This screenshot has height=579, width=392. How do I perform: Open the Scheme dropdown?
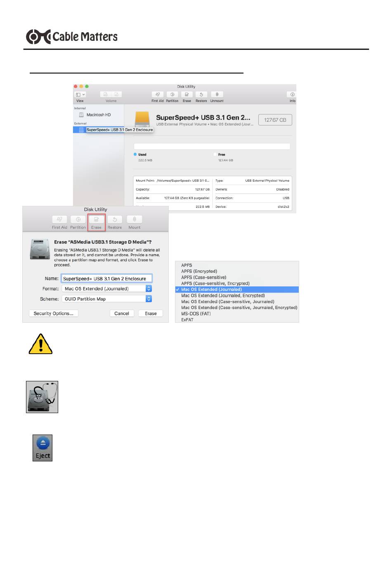coord(107,299)
